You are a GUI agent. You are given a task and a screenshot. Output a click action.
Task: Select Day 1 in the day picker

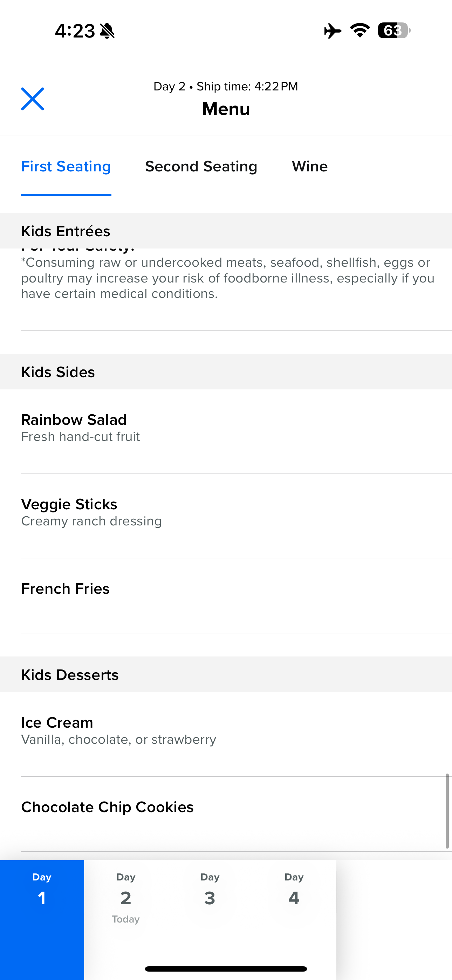pyautogui.click(x=42, y=891)
